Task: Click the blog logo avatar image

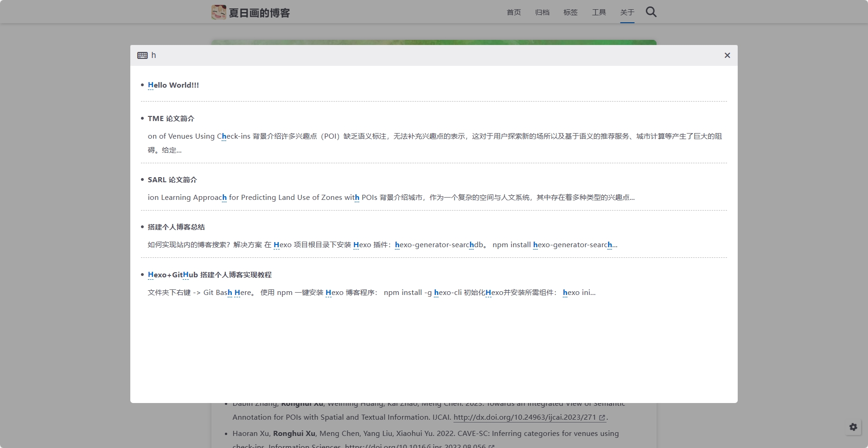Action: 218,13
